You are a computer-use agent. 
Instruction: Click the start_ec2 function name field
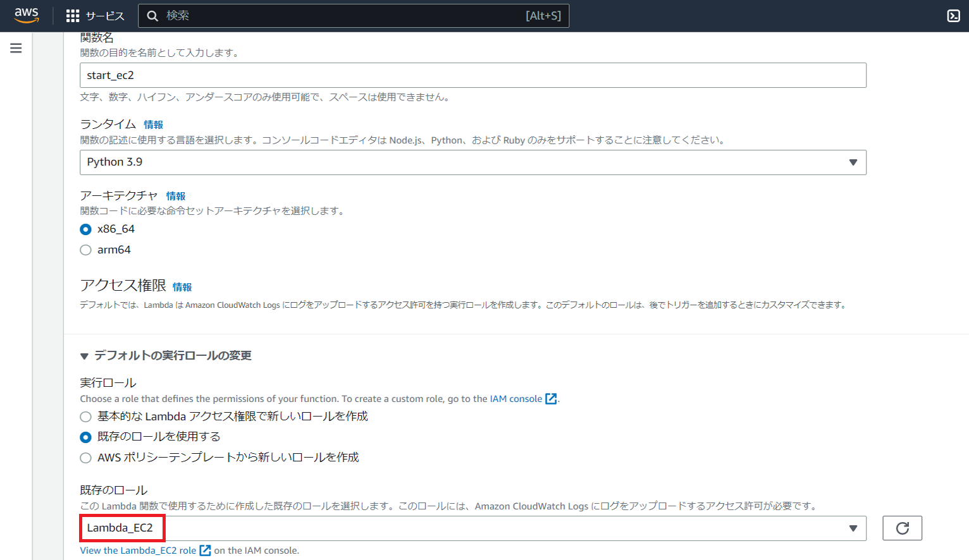(472, 75)
